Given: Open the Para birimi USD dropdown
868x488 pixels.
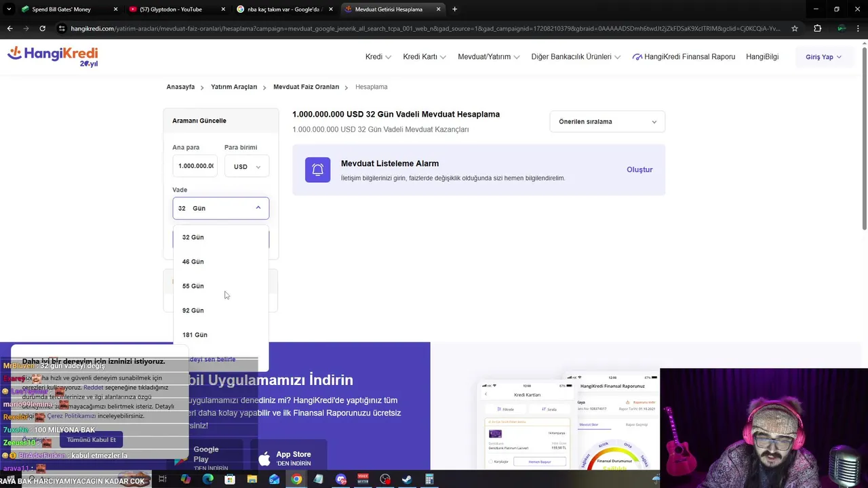Looking at the screenshot, I should click(247, 166).
